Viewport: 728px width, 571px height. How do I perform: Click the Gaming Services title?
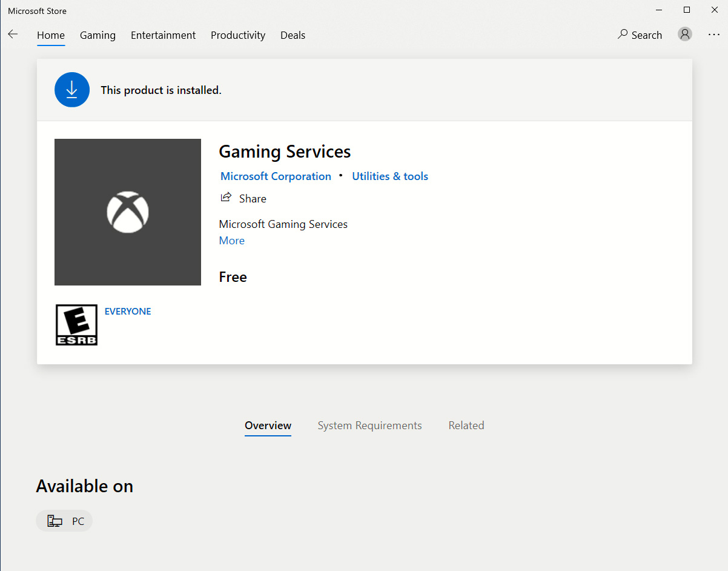pos(285,152)
